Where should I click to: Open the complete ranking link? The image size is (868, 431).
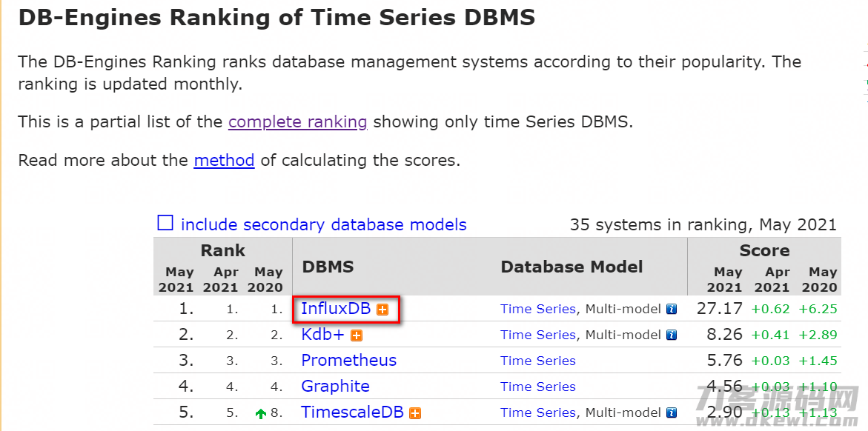click(x=298, y=121)
